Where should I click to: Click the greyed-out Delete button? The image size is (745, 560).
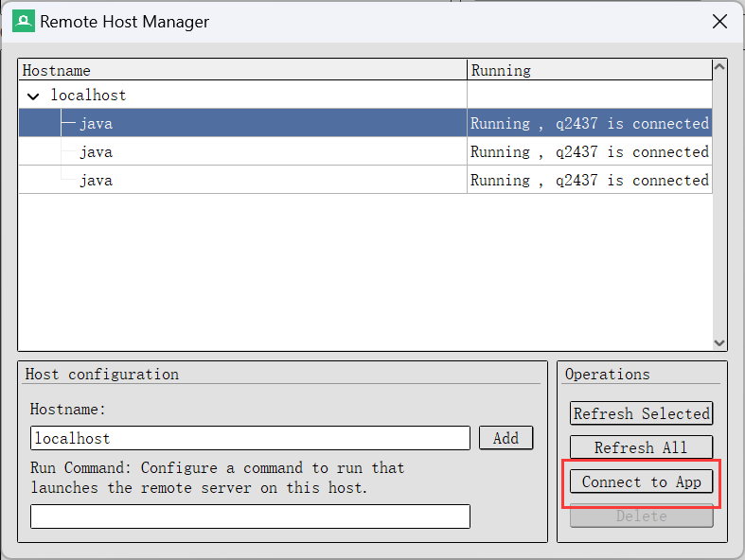pyautogui.click(x=641, y=516)
